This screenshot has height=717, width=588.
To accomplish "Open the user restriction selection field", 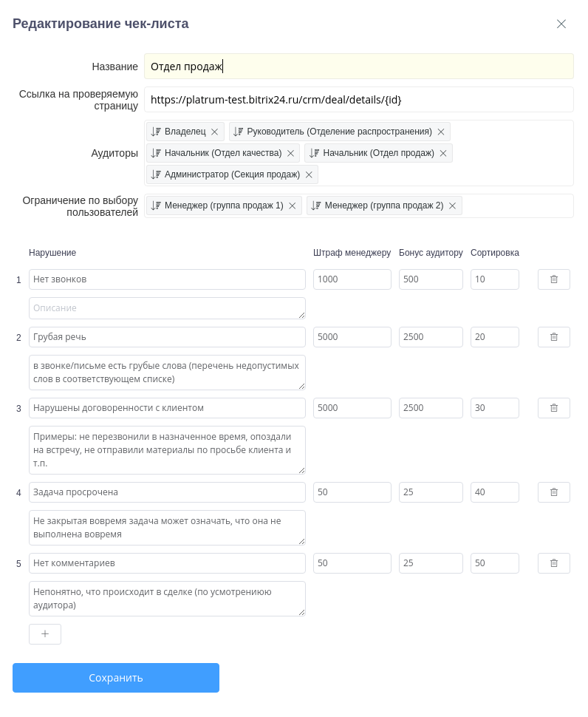I will tap(517, 205).
